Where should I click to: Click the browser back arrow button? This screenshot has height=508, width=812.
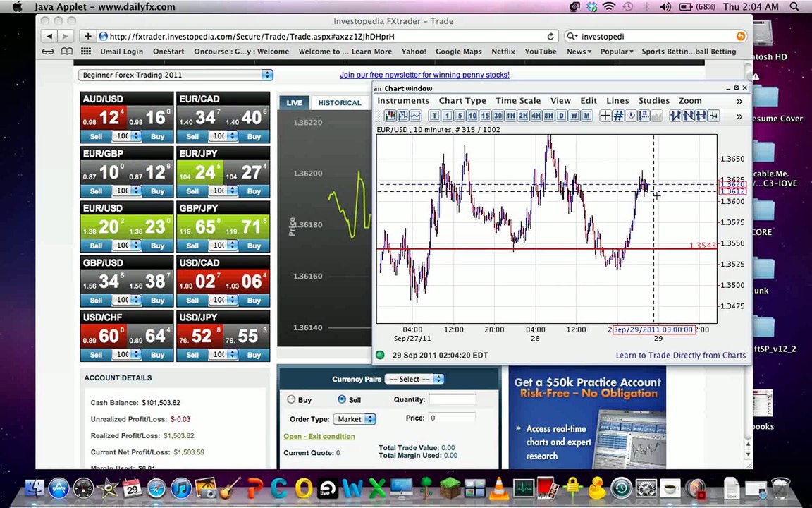click(49, 36)
